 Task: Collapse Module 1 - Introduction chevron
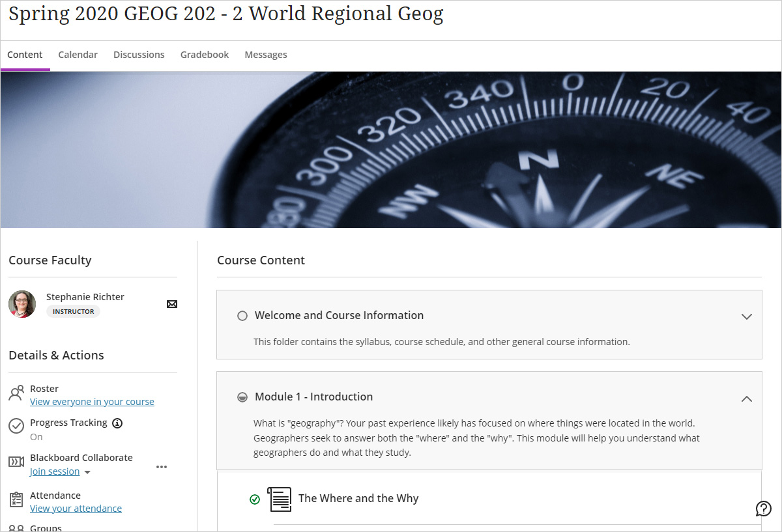(747, 399)
